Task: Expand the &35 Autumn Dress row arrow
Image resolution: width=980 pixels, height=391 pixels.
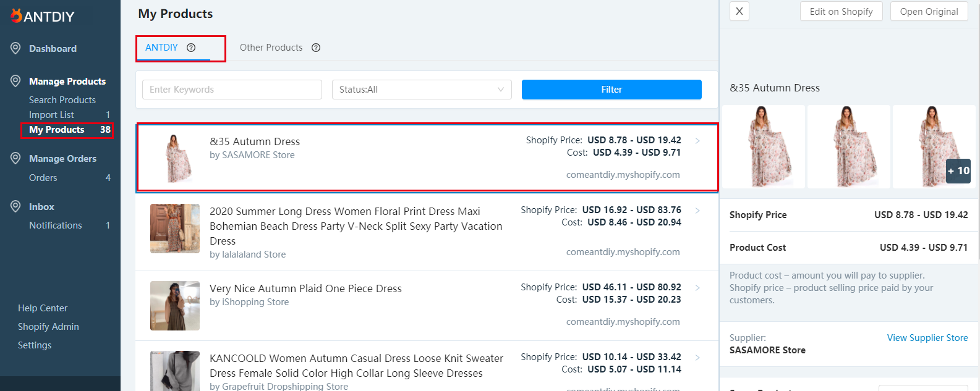Action: pyautogui.click(x=697, y=141)
